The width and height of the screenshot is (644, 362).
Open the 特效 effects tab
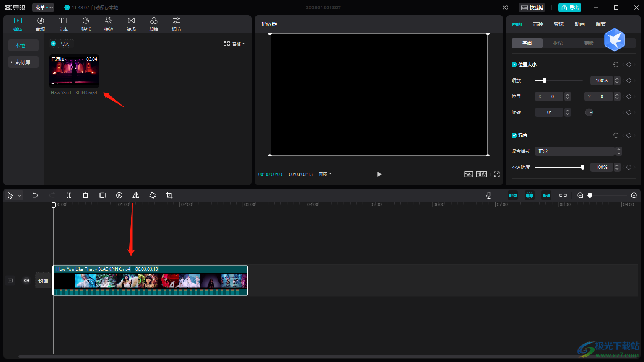pyautogui.click(x=109, y=24)
